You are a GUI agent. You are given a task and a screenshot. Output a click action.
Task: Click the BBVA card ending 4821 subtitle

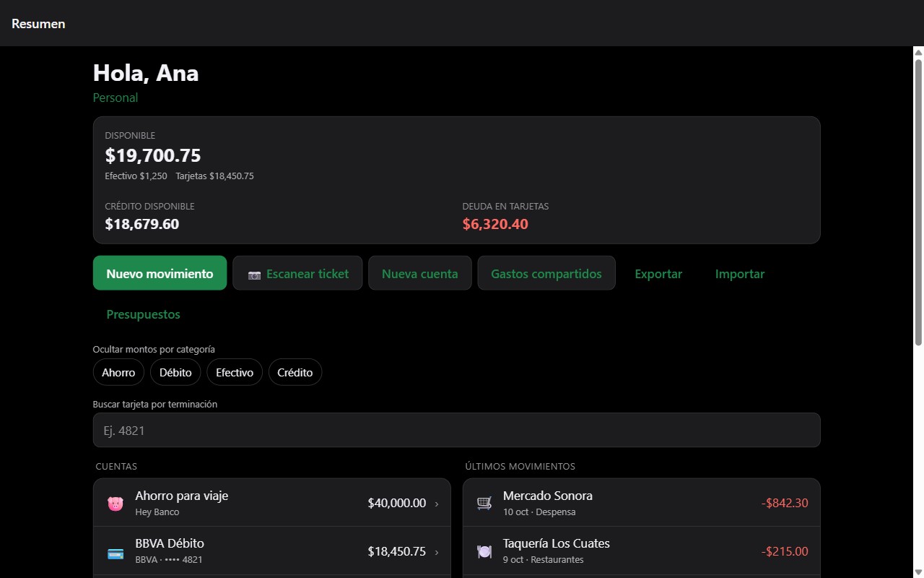(x=169, y=560)
